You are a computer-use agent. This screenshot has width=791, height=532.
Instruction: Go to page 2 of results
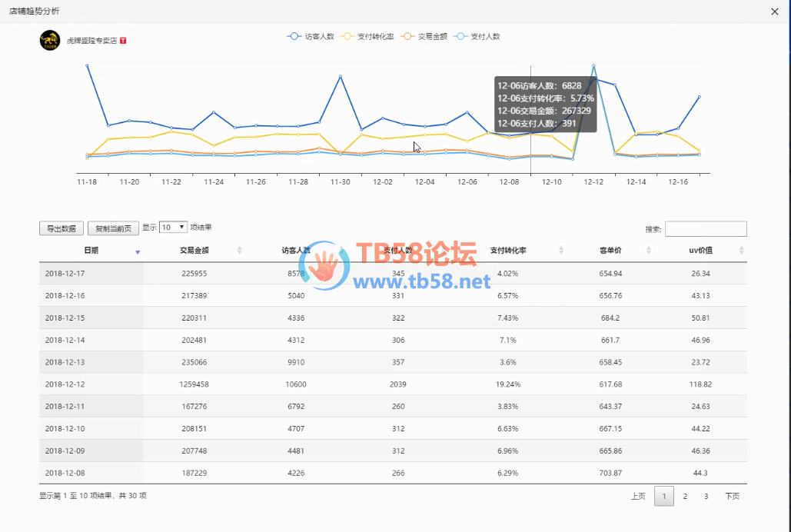pyautogui.click(x=685, y=497)
